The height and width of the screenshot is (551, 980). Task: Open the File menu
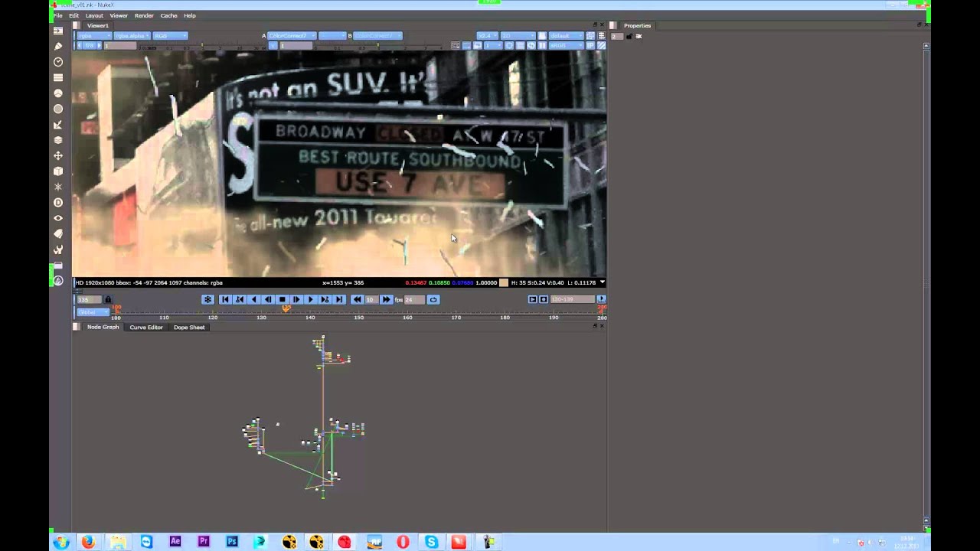(x=57, y=15)
